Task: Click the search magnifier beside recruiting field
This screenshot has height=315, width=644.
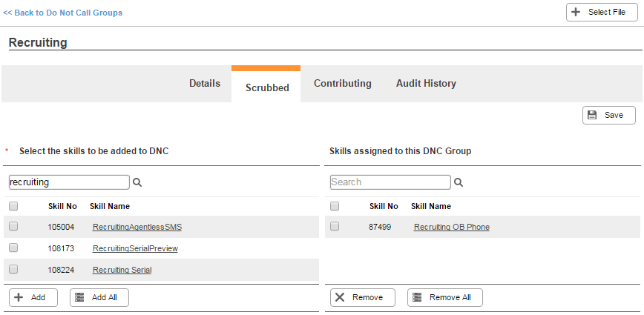Action: coord(137,182)
